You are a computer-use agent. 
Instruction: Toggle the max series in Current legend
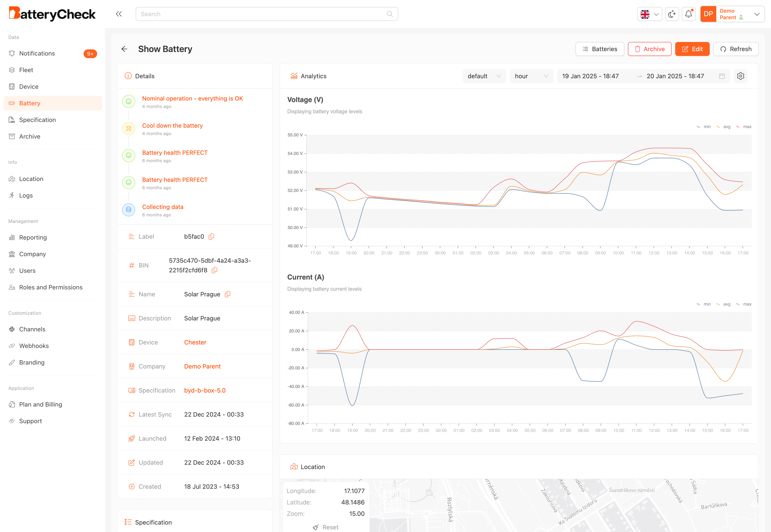point(744,304)
